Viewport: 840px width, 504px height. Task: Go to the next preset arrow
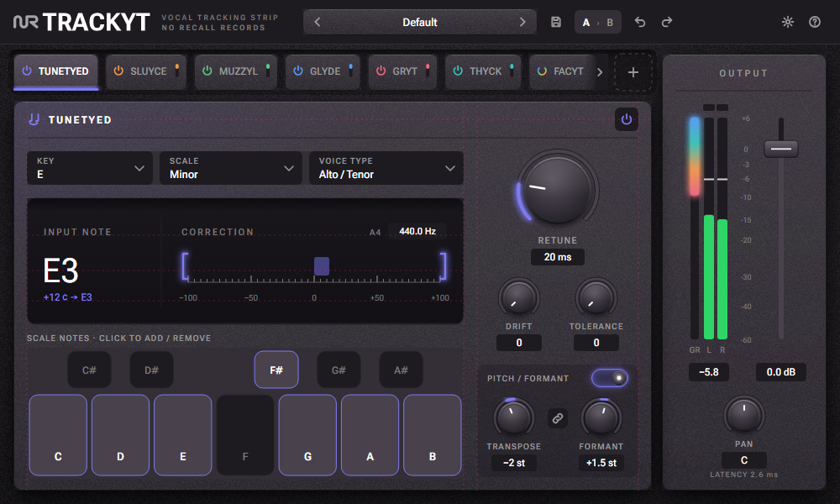point(522,22)
